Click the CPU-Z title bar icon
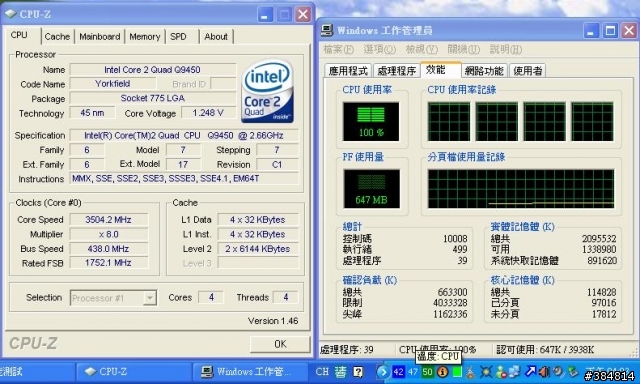This screenshot has height=384, width=640. [x=11, y=14]
